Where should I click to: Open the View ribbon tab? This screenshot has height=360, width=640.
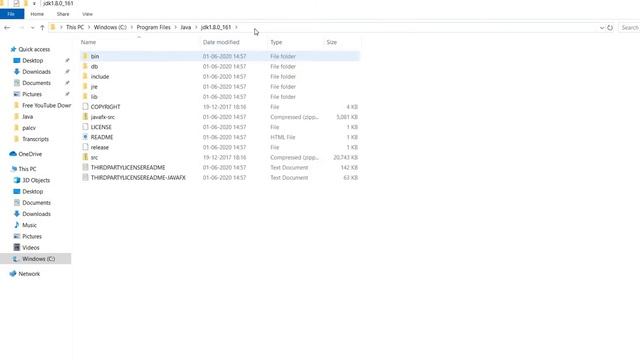(87, 14)
